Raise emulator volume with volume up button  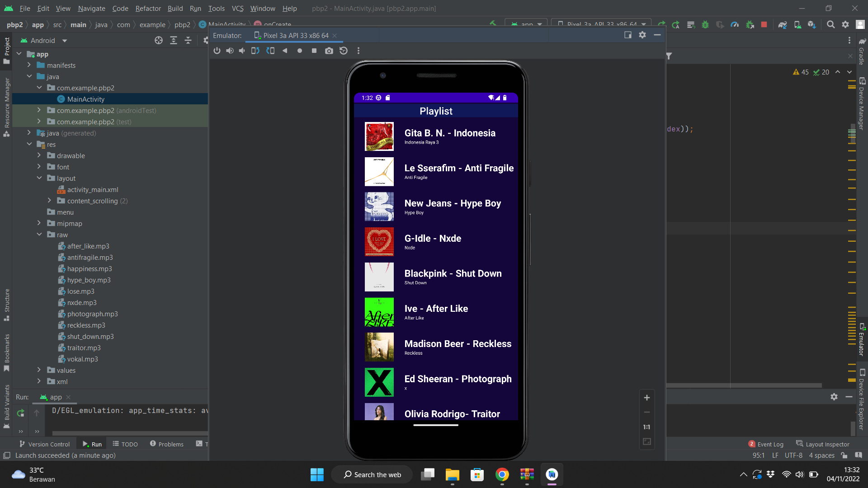pos(230,51)
